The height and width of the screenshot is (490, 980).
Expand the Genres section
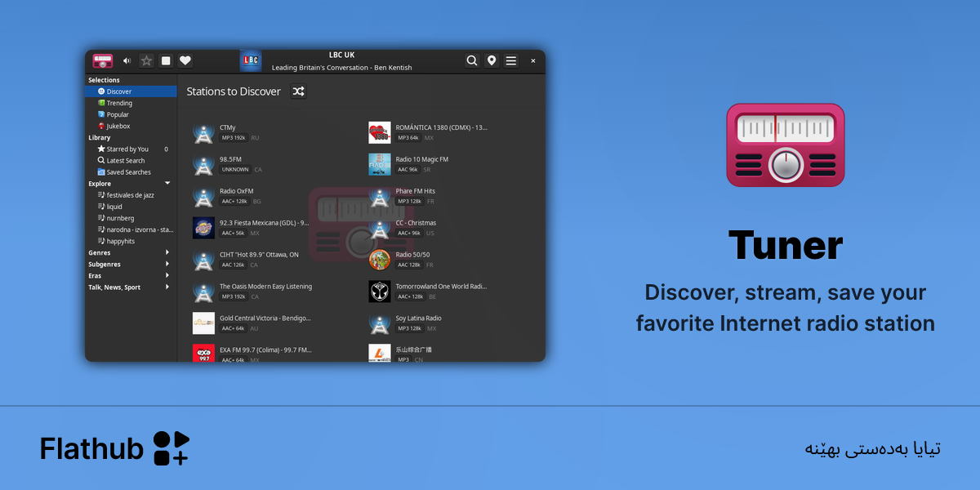click(x=167, y=252)
